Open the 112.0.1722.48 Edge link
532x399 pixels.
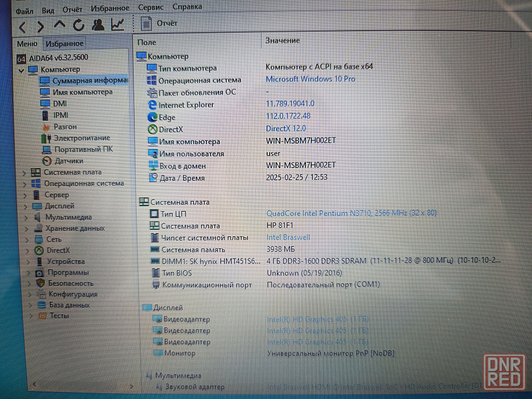pyautogui.click(x=288, y=116)
